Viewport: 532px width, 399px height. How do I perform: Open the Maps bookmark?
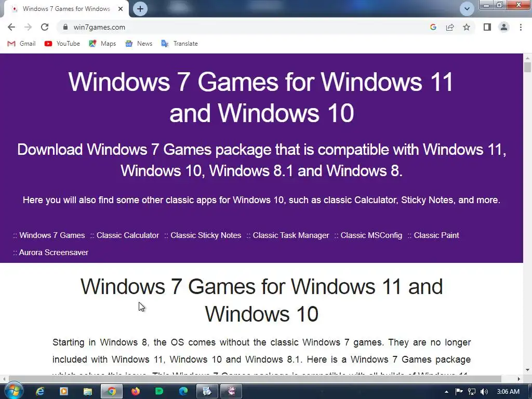click(102, 44)
